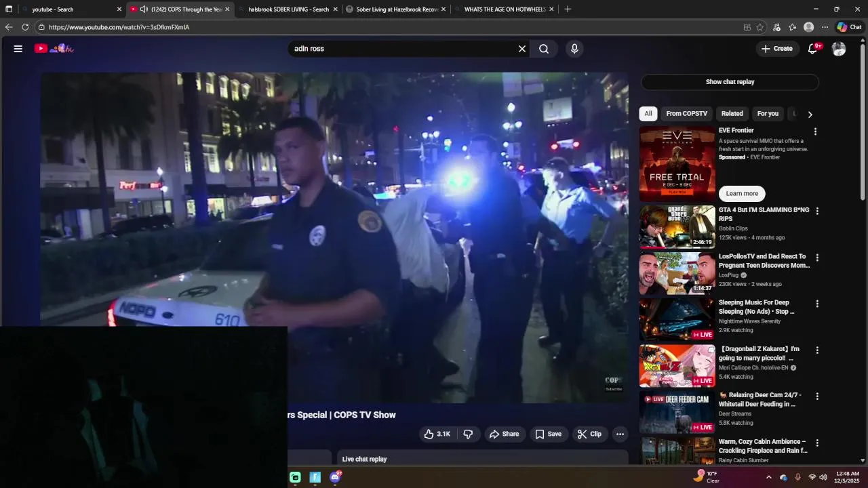
Task: Open the notifications bell
Action: [813, 49]
